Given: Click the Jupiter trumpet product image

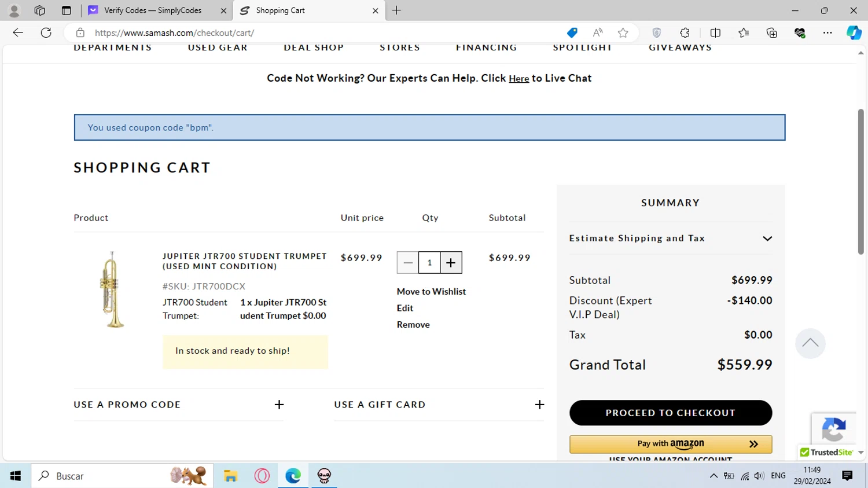Looking at the screenshot, I should (112, 289).
